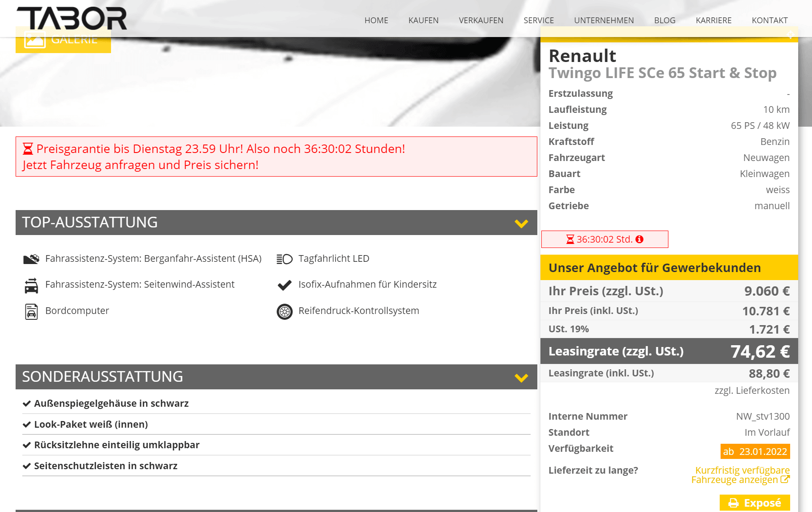Click the Leasingrate (zzgl. USt.) 74,62 € row

pos(669,351)
